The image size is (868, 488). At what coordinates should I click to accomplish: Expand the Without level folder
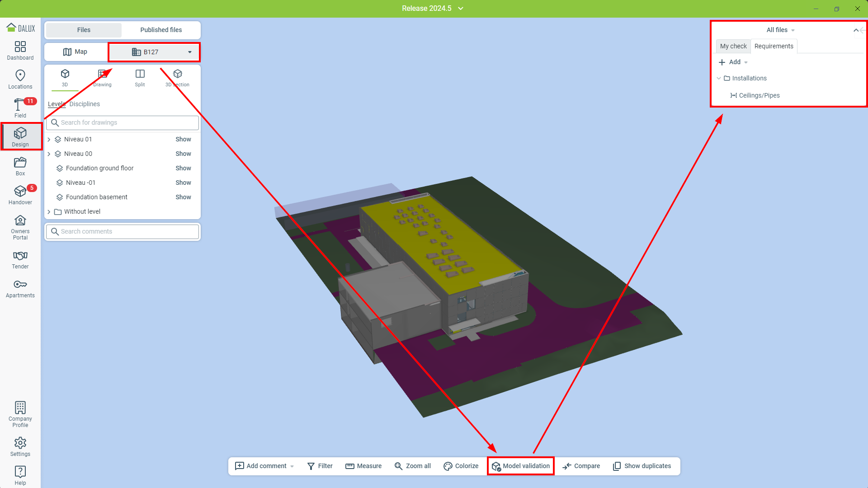[x=49, y=212]
